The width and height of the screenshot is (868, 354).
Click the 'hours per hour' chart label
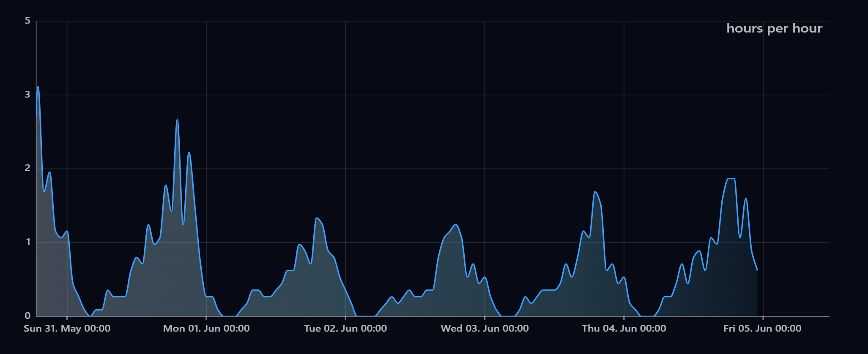(x=774, y=28)
